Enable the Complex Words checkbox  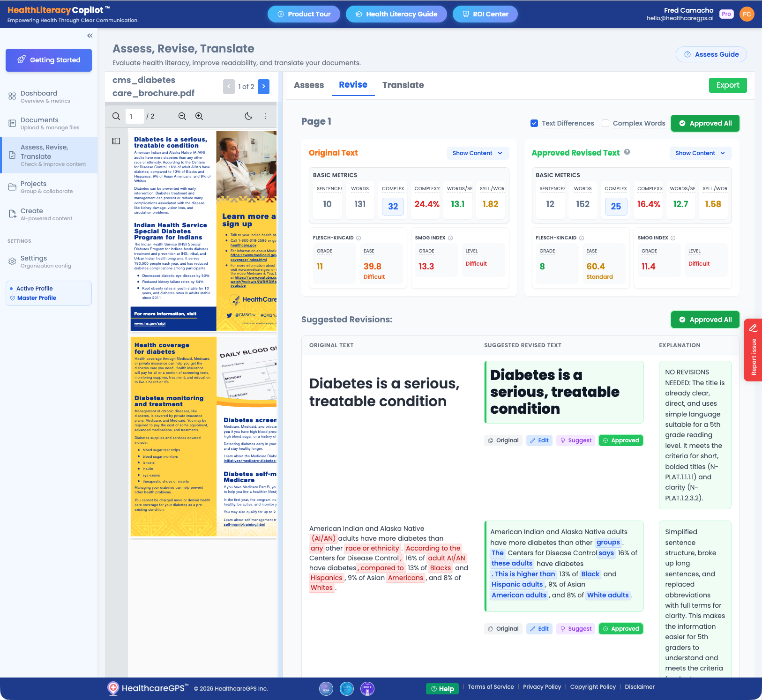605,123
